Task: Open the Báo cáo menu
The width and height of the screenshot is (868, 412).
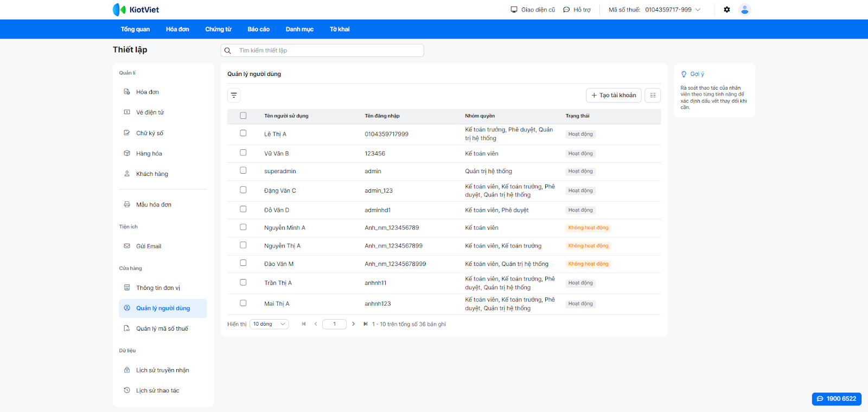Action: 258,29
